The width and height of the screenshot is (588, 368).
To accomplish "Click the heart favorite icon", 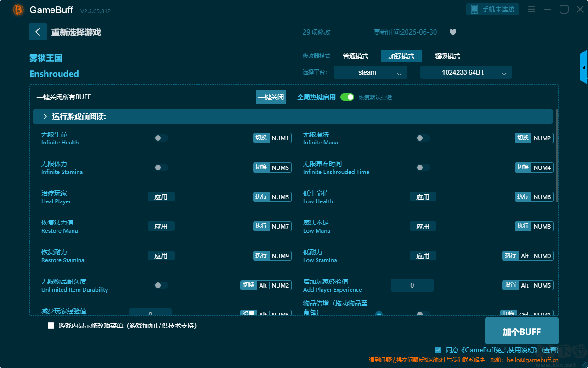I will pyautogui.click(x=453, y=32).
